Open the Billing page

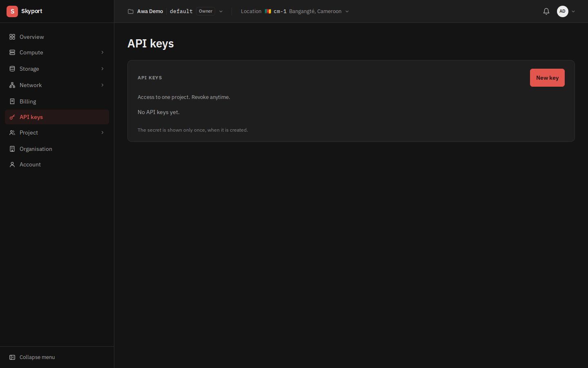(x=57, y=101)
